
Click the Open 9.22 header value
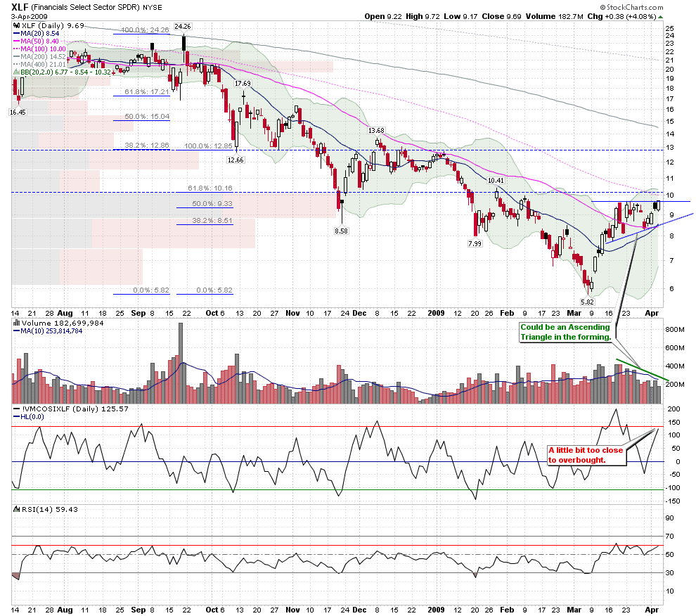click(383, 16)
